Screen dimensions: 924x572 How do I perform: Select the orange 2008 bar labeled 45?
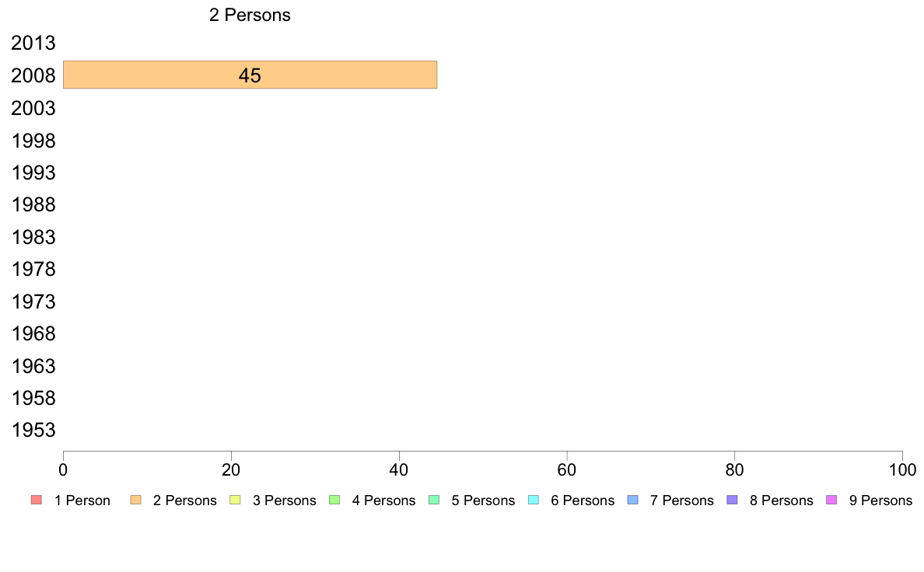(x=250, y=75)
